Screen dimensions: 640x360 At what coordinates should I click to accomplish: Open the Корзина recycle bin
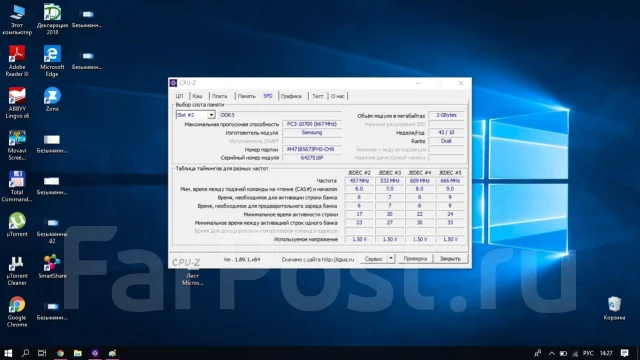614,308
